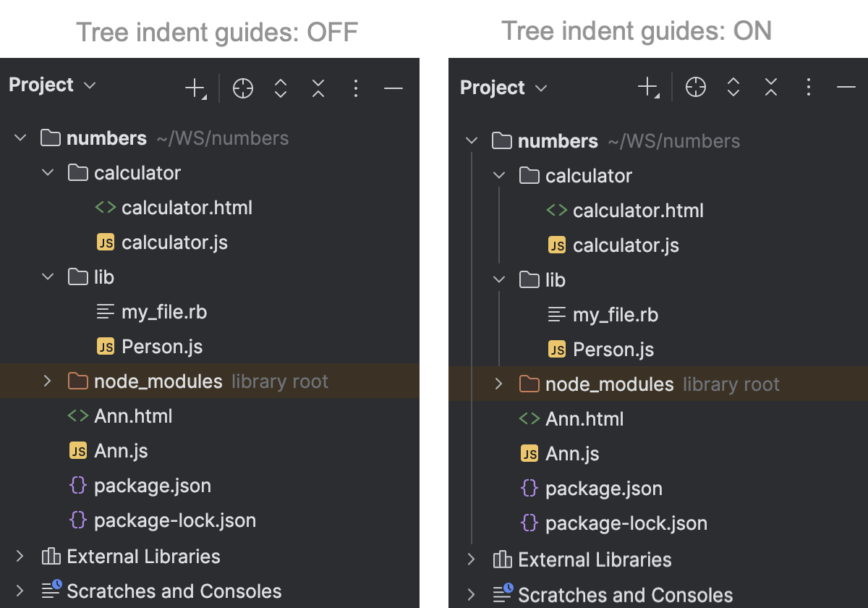Collapse the numbers project root
The image size is (868, 608).
tap(20, 138)
